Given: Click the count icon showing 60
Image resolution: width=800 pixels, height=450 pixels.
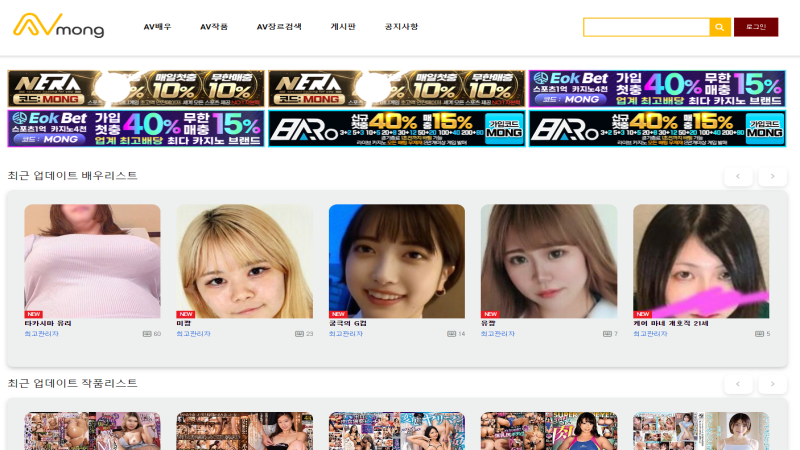Looking at the screenshot, I should 147,334.
